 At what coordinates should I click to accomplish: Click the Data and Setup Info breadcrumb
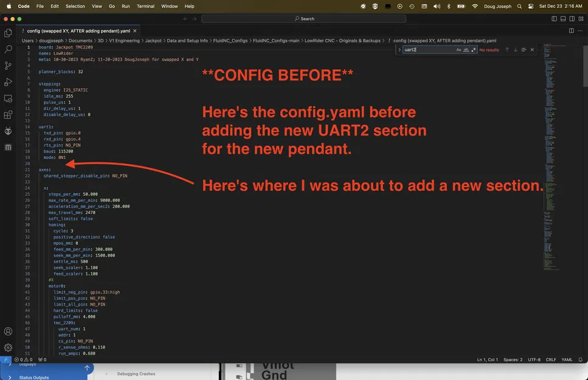pos(187,41)
